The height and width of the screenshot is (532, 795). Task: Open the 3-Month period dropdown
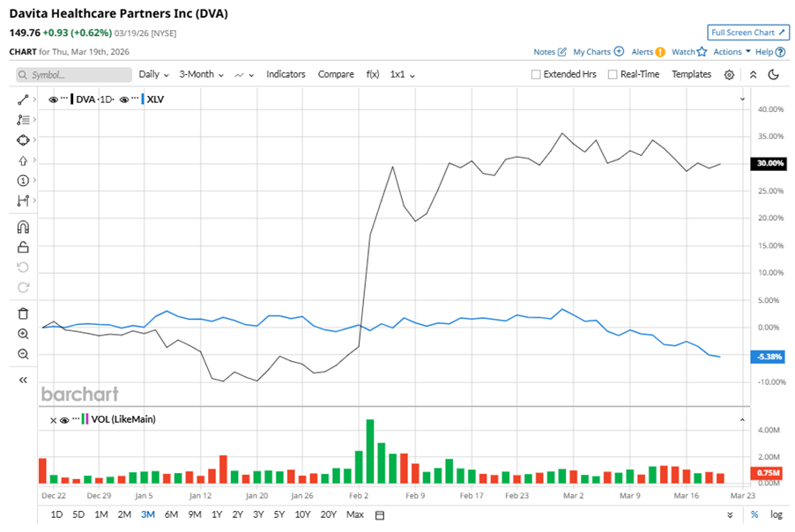(x=201, y=75)
